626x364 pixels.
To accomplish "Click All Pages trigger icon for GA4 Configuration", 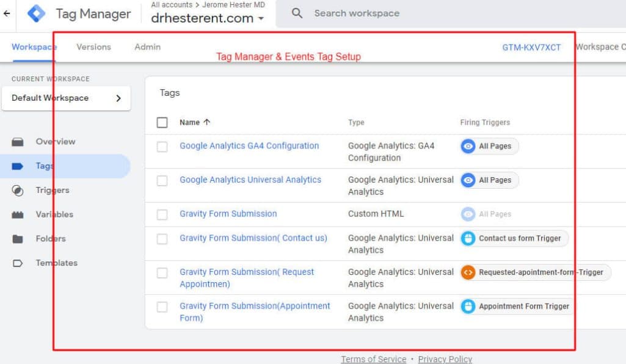I will [x=468, y=146].
